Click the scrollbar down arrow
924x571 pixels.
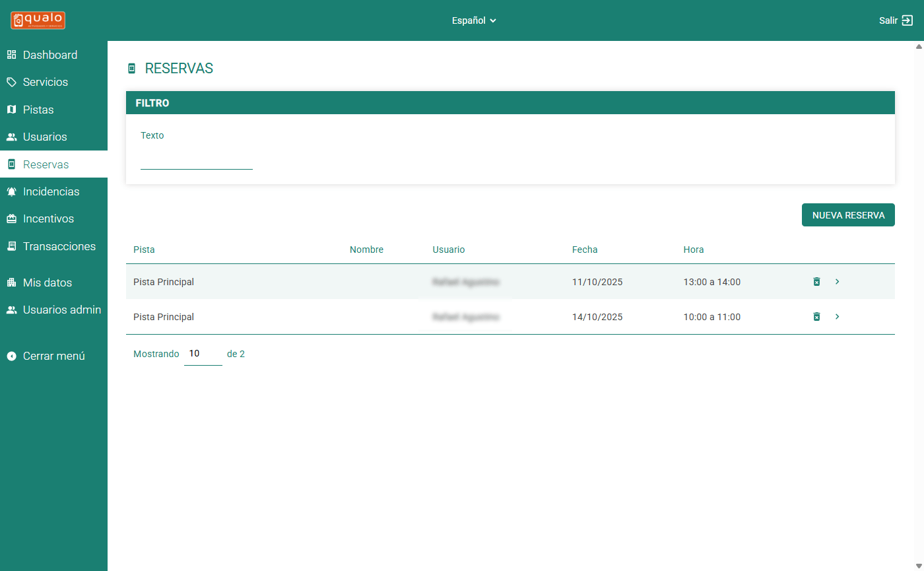918,565
